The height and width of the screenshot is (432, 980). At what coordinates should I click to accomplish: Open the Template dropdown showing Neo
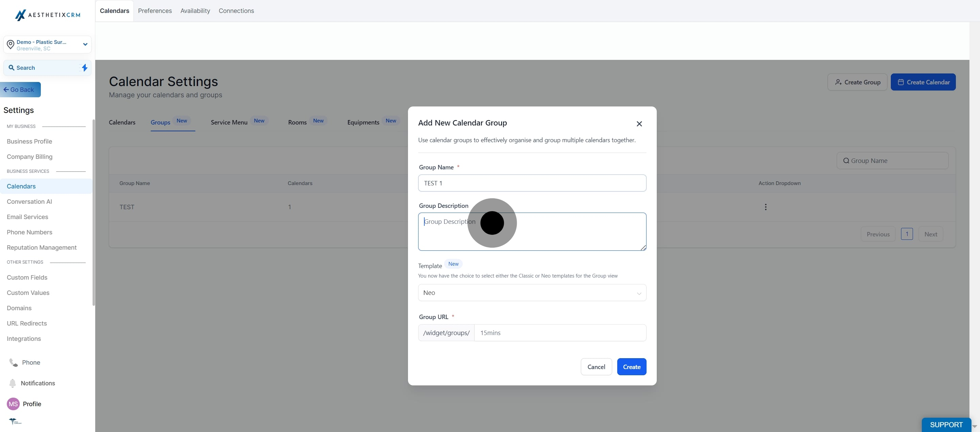(x=532, y=293)
